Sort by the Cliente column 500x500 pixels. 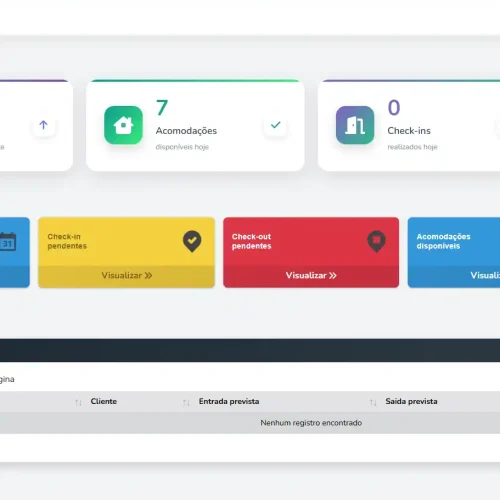tap(104, 401)
